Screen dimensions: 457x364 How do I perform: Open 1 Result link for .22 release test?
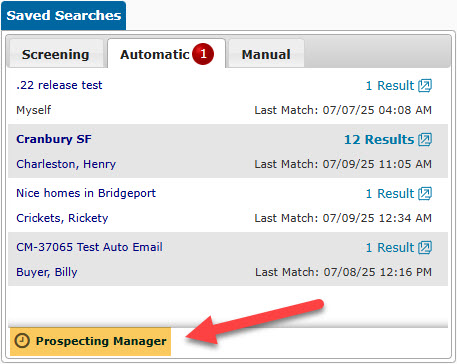pyautogui.click(x=390, y=86)
